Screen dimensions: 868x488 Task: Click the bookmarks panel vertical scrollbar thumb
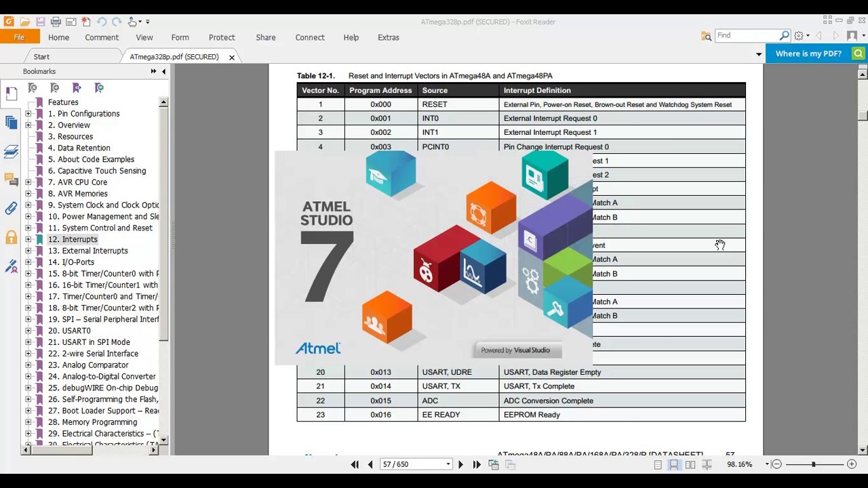pyautogui.click(x=163, y=222)
